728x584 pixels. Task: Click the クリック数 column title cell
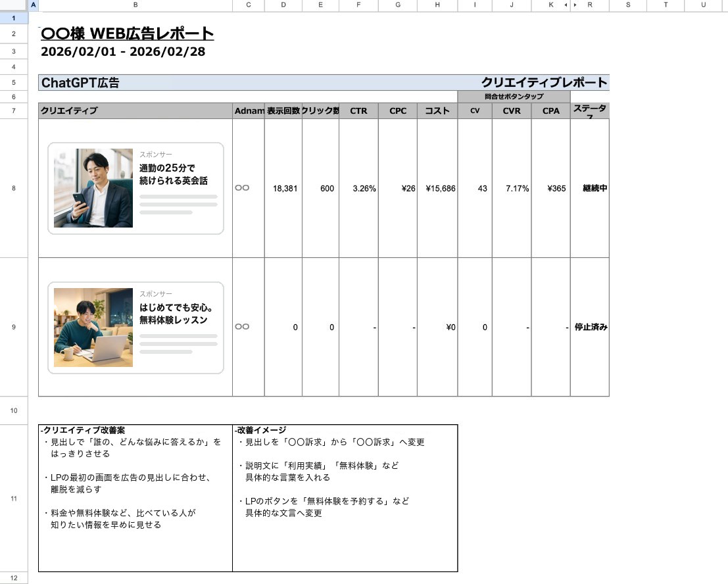[320, 110]
